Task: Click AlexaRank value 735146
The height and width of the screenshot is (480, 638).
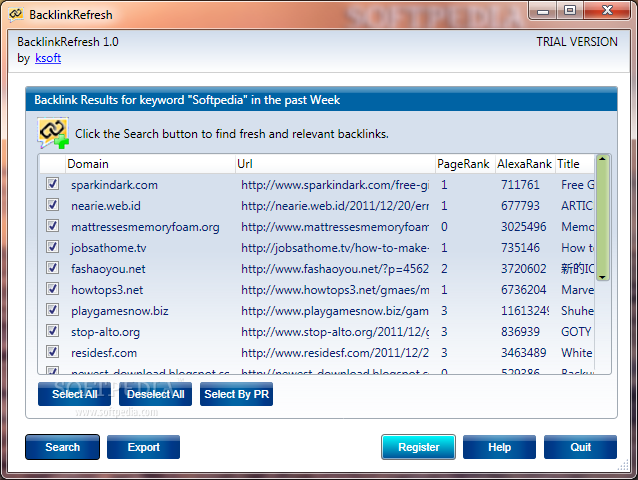Action: coord(520,248)
